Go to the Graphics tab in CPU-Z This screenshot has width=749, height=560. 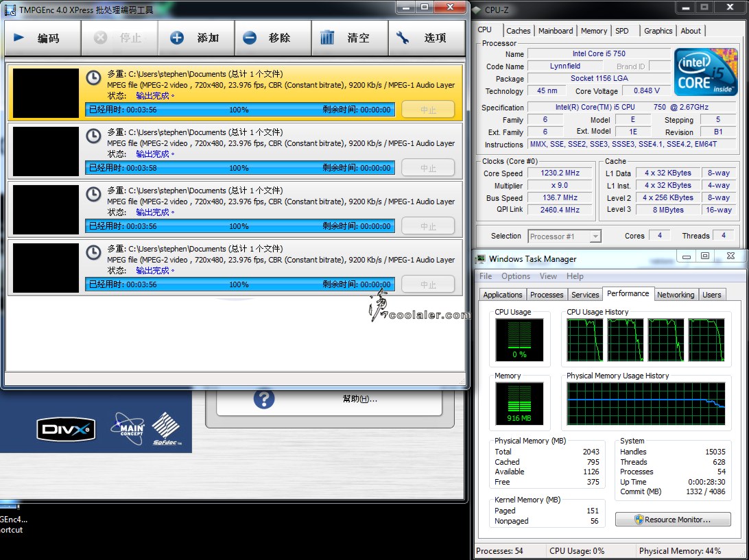(658, 31)
